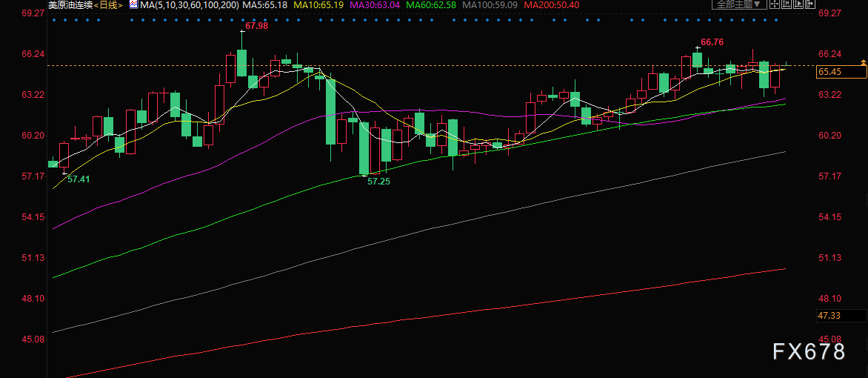Click the 57.25 low price label
868x378 pixels.
[x=378, y=182]
